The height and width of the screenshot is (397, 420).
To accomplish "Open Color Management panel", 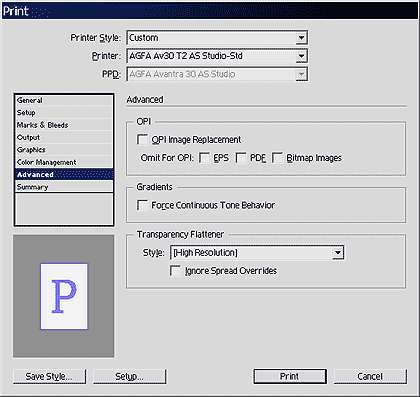I will pyautogui.click(x=64, y=162).
